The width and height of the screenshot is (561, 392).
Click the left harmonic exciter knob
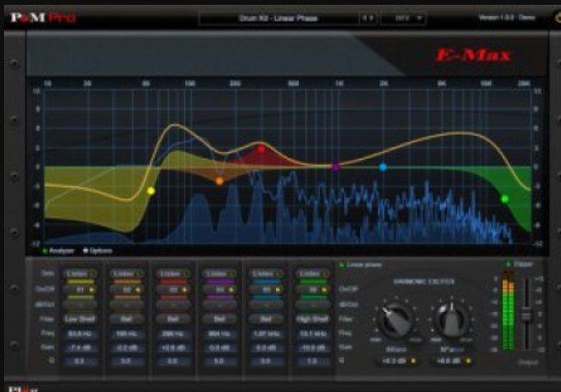click(396, 319)
